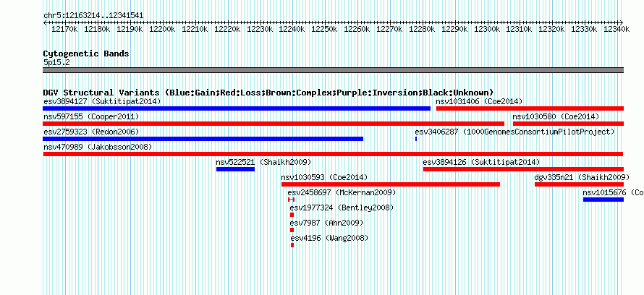644x295 pixels.
Task: Click the 12280k ruler tick label
Action: 422,29
